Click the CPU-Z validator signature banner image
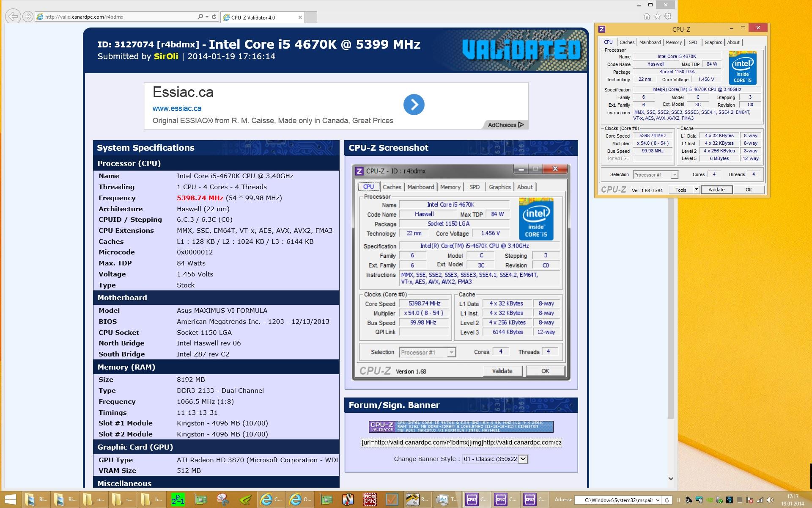This screenshot has width=812, height=508. [461, 426]
